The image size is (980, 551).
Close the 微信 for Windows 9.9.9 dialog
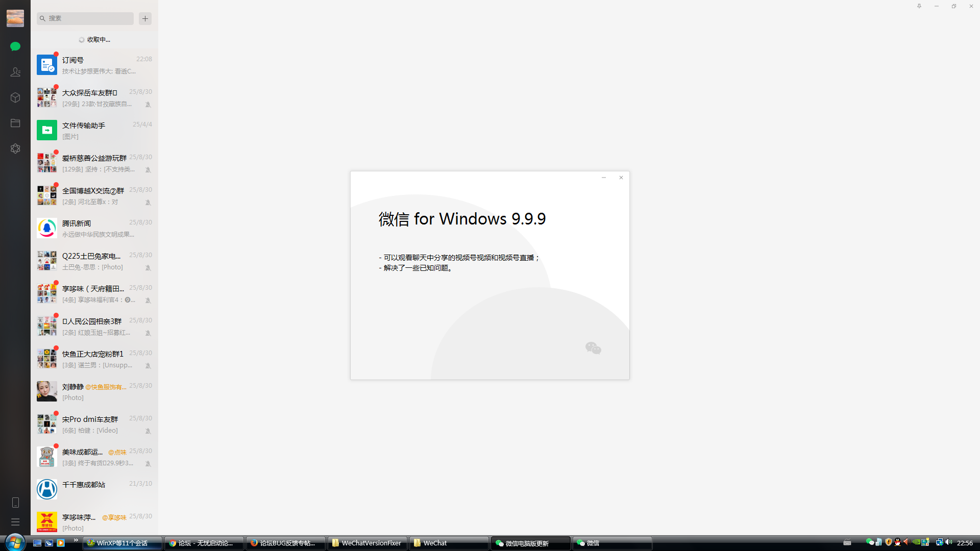(621, 178)
